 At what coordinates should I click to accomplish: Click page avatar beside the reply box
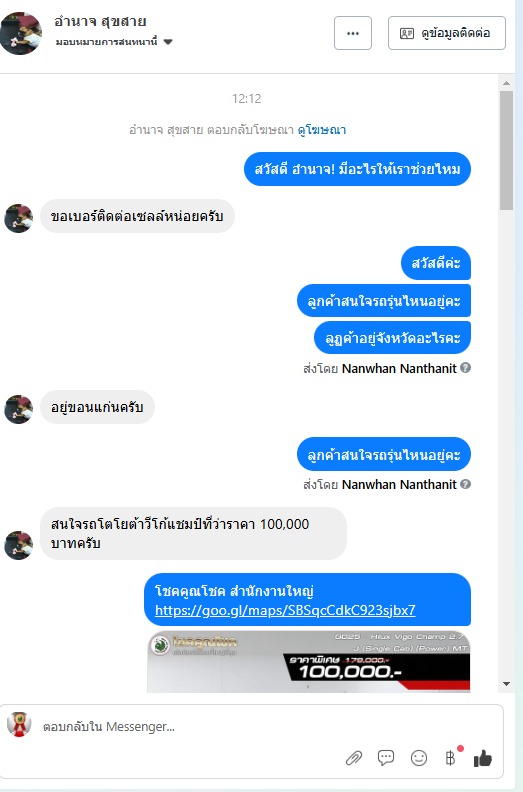click(19, 724)
